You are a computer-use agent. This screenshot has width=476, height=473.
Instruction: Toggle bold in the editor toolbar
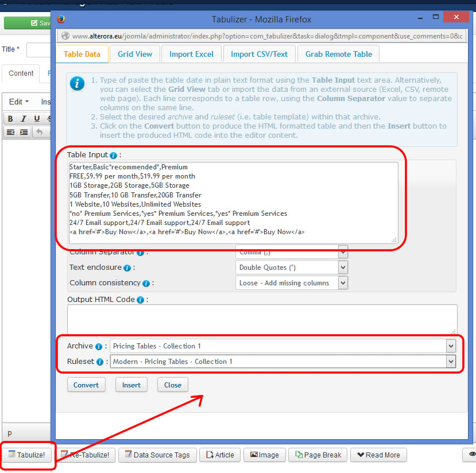[x=11, y=119]
